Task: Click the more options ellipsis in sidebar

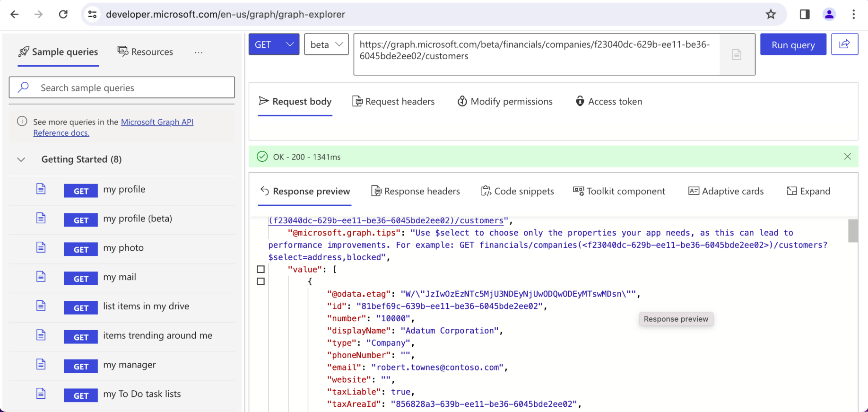Action: (x=199, y=52)
